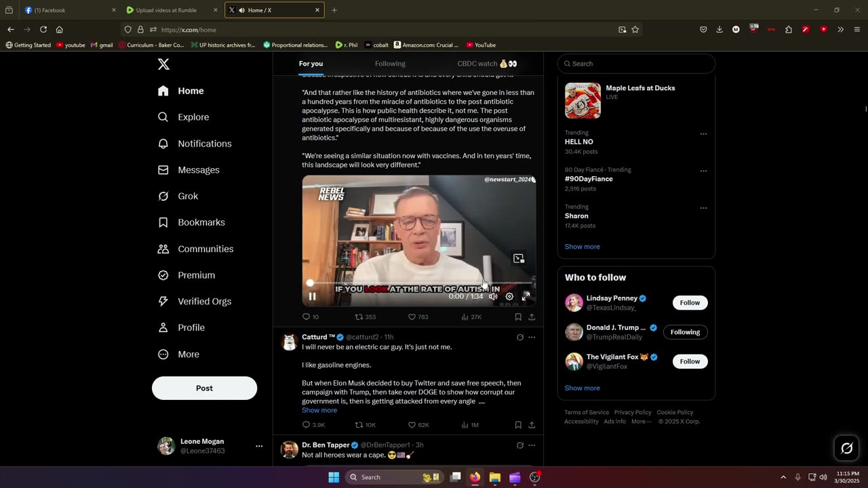868x488 pixels.
Task: Bookmark the video post
Action: [518, 317]
